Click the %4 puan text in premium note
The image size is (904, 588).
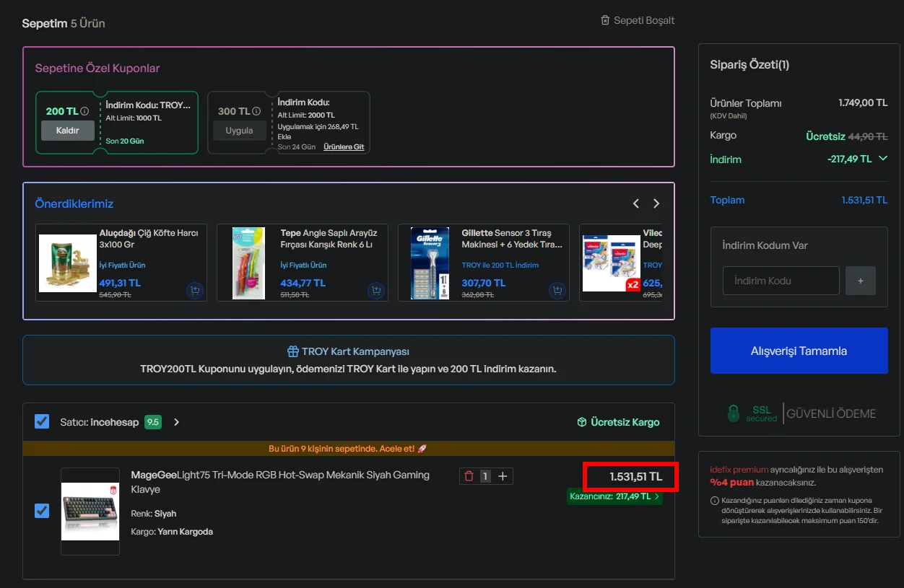point(731,482)
